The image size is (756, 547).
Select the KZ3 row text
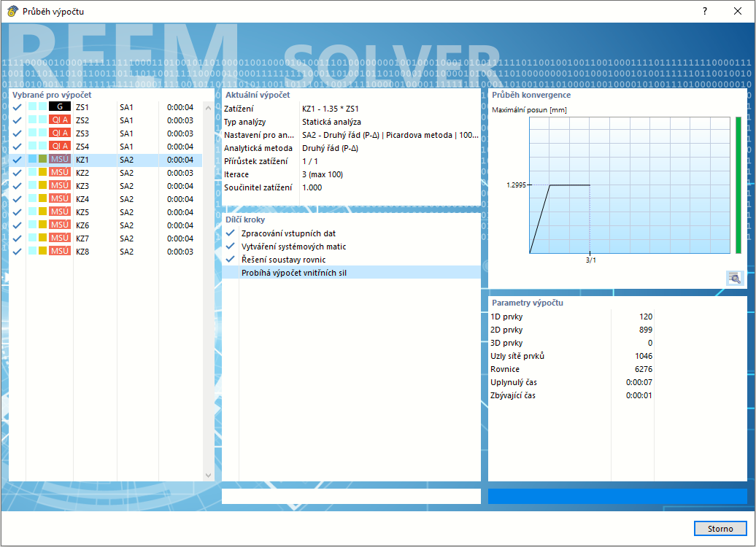[x=82, y=186]
